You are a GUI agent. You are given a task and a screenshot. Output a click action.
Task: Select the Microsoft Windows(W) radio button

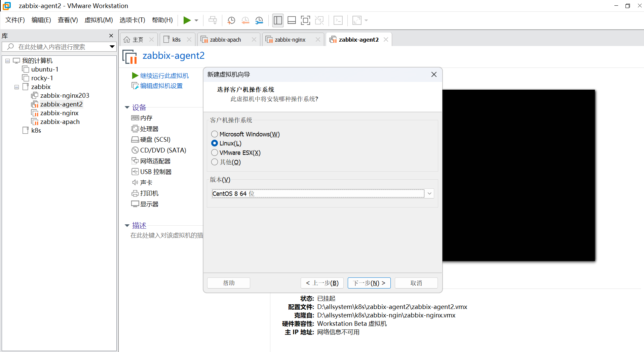coord(215,134)
